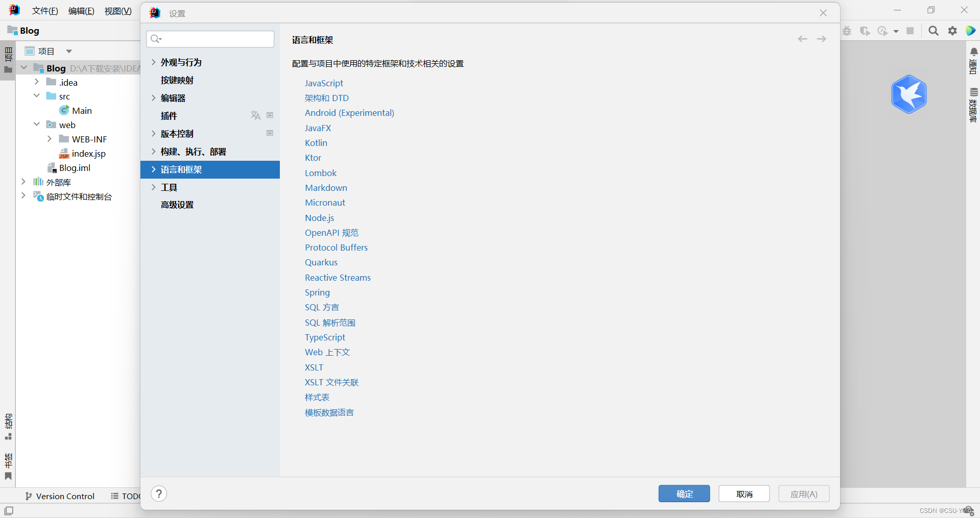This screenshot has width=980, height=518.
Task: Navigate forward arrow in settings dialog
Action: coord(822,39)
